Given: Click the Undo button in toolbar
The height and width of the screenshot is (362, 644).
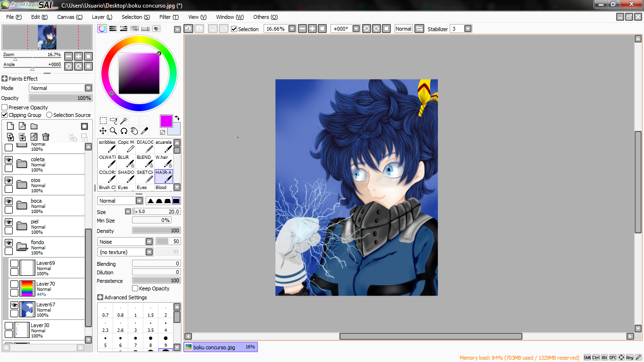Looking at the screenshot, I should coord(188,29).
